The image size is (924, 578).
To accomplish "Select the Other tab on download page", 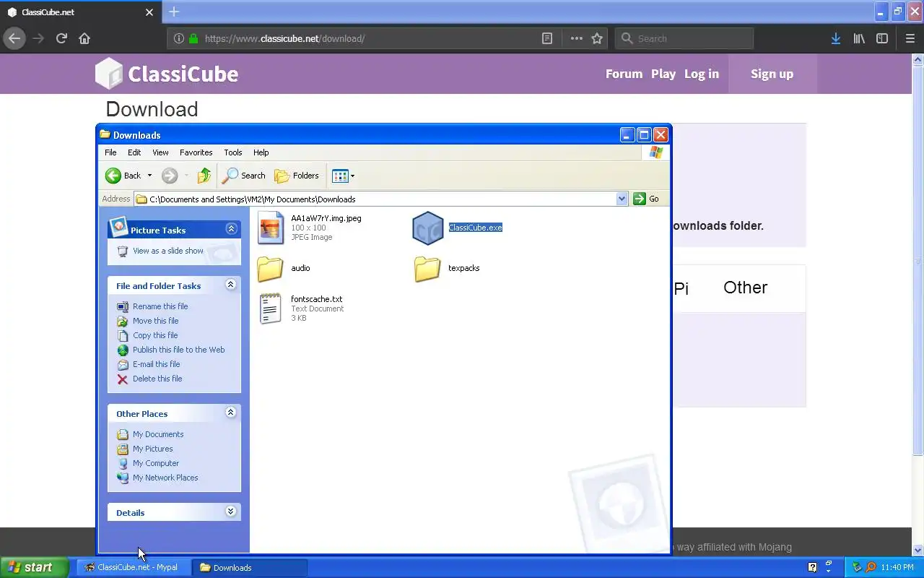I will [x=745, y=288].
